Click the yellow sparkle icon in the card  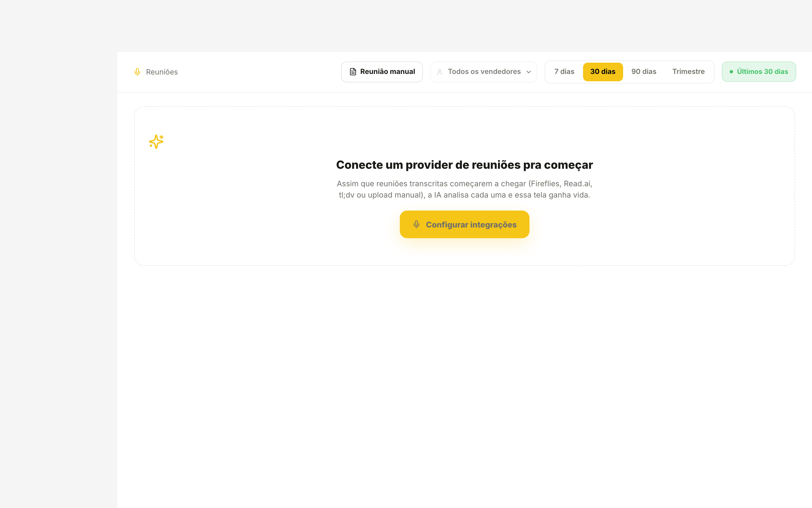156,141
